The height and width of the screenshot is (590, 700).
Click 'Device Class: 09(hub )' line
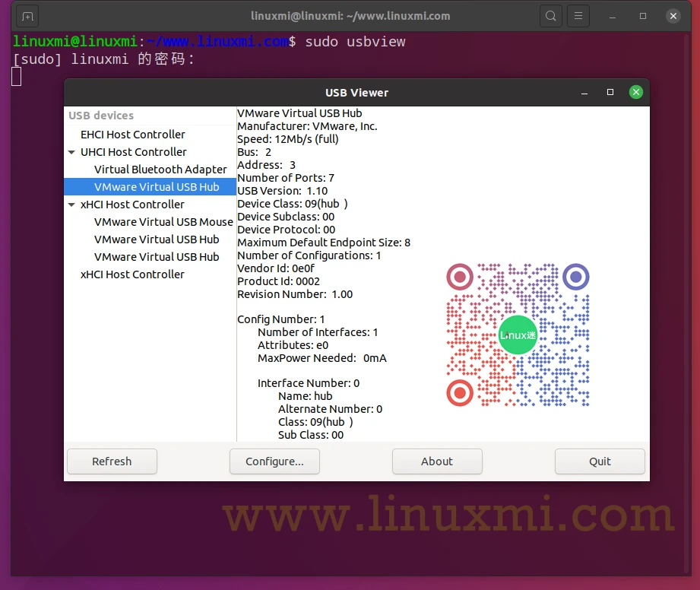coord(293,204)
